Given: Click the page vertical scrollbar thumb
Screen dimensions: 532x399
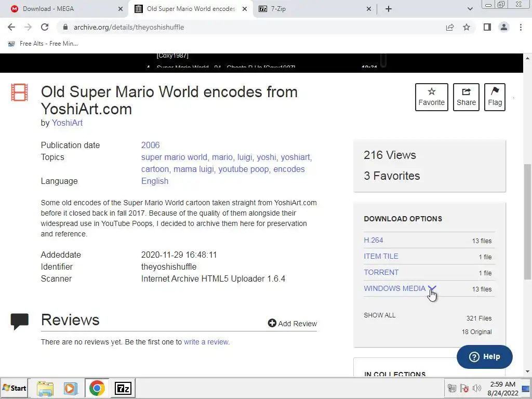Looking at the screenshot, I should pyautogui.click(x=528, y=221).
